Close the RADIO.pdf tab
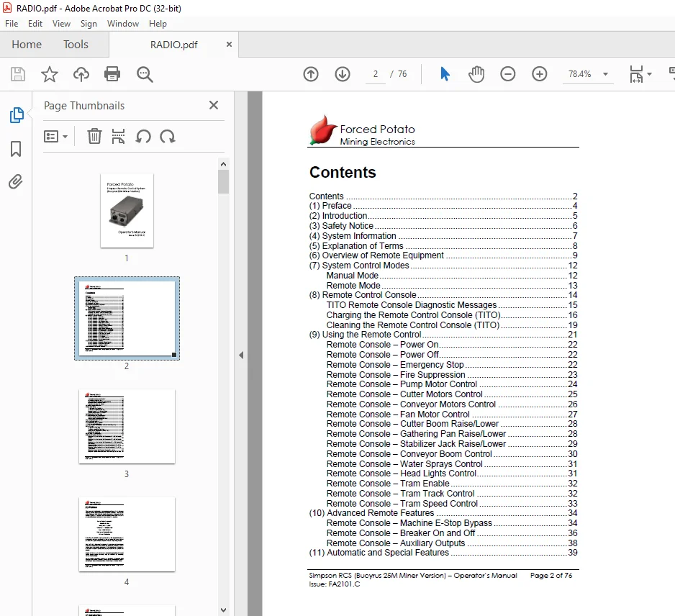675x616 pixels. pos(229,45)
